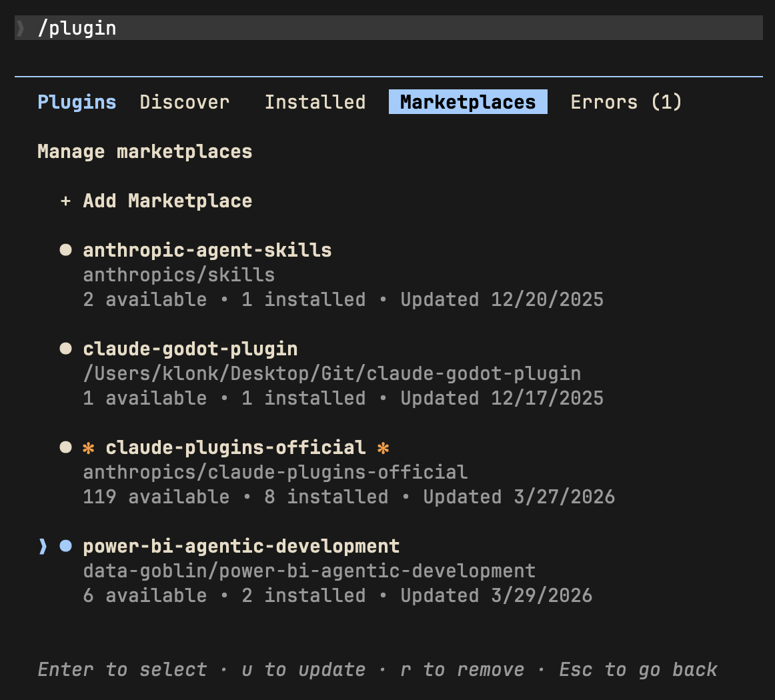This screenshot has height=700, width=775.
Task: Click the data-goblin/power-bi-agentic-development source path
Action: pos(309,571)
